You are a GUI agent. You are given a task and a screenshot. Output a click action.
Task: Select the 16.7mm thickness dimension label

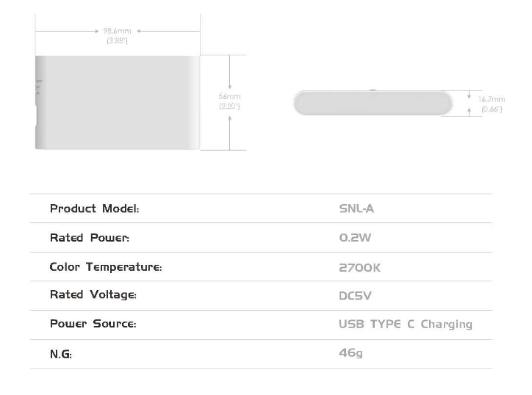492,99
